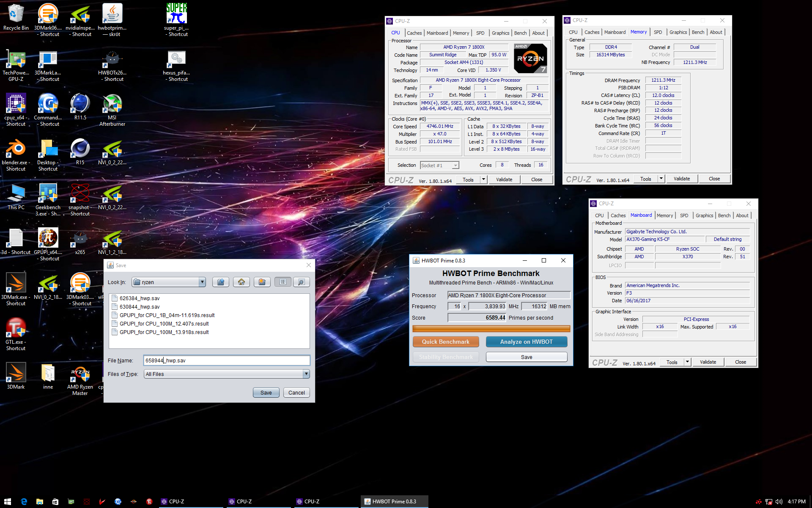812x508 pixels.
Task: Click Save button in Save dialog
Action: coord(266,392)
